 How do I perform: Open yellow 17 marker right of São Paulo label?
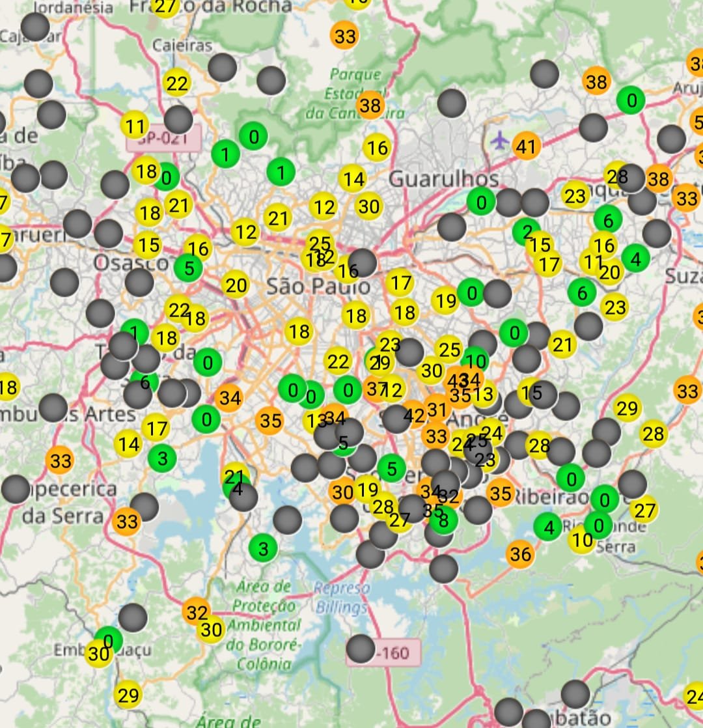coord(400,283)
